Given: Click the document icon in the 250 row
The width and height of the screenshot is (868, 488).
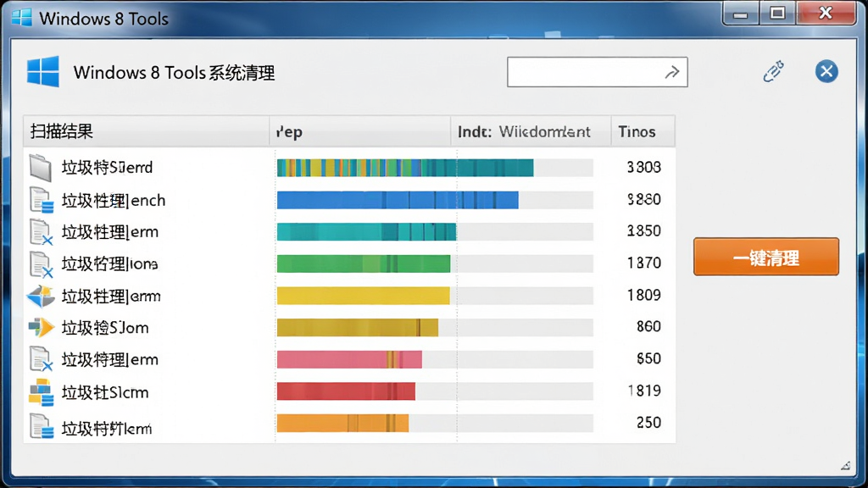Looking at the screenshot, I should [42, 427].
